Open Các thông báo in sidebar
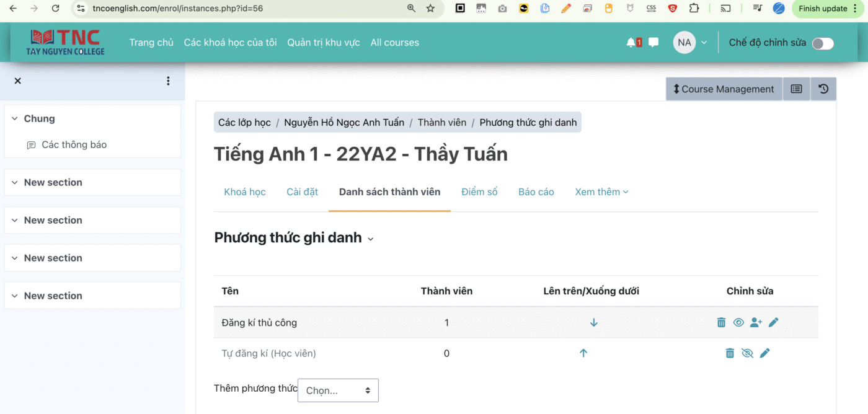Image resolution: width=868 pixels, height=414 pixels. pos(74,145)
